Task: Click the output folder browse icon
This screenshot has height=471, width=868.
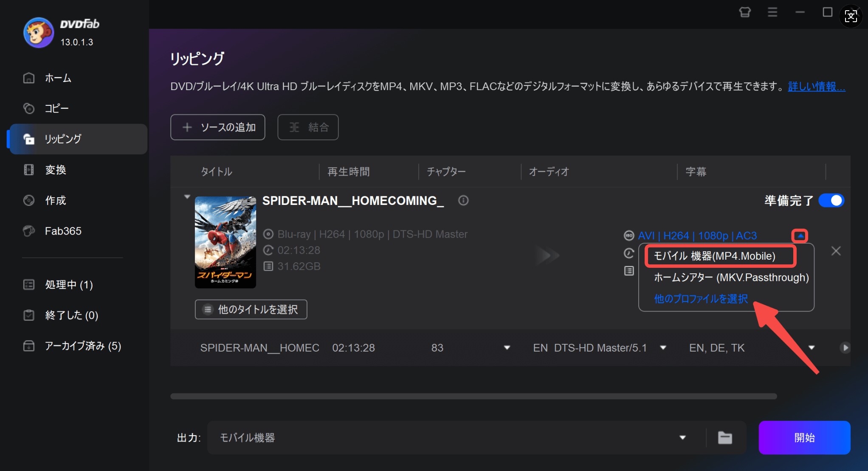Action: pos(725,437)
